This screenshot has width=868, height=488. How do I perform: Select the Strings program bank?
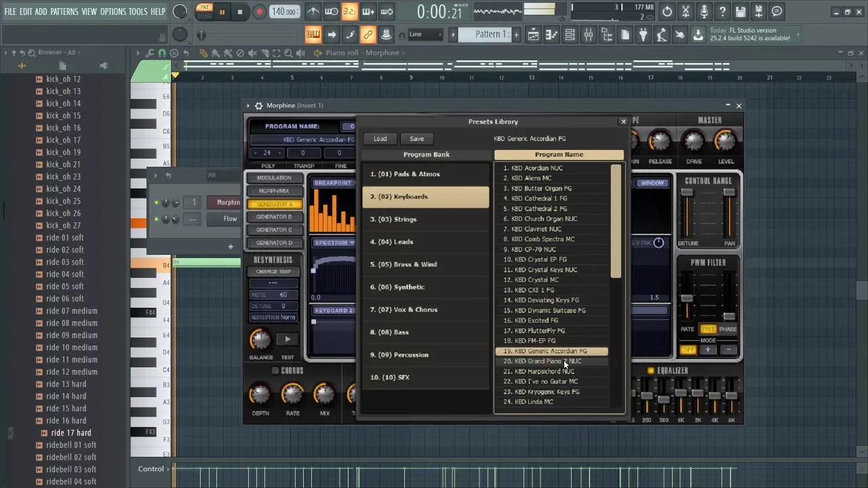(x=425, y=219)
